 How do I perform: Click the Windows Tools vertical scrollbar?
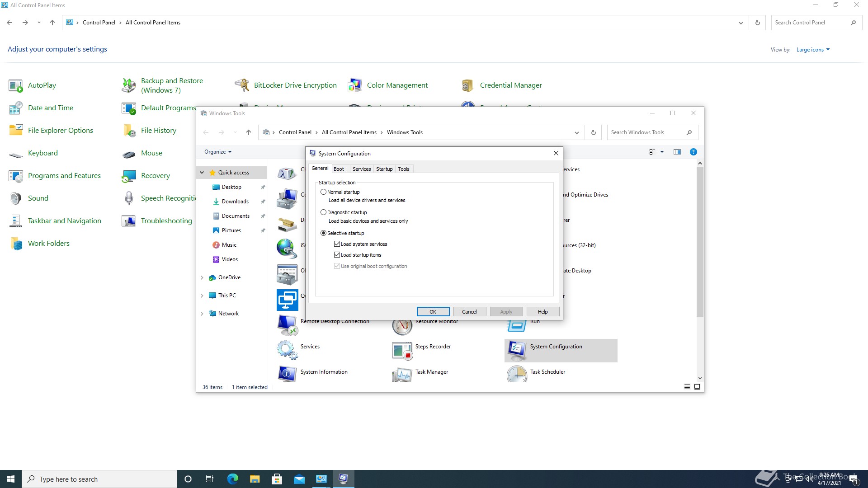coord(700,242)
